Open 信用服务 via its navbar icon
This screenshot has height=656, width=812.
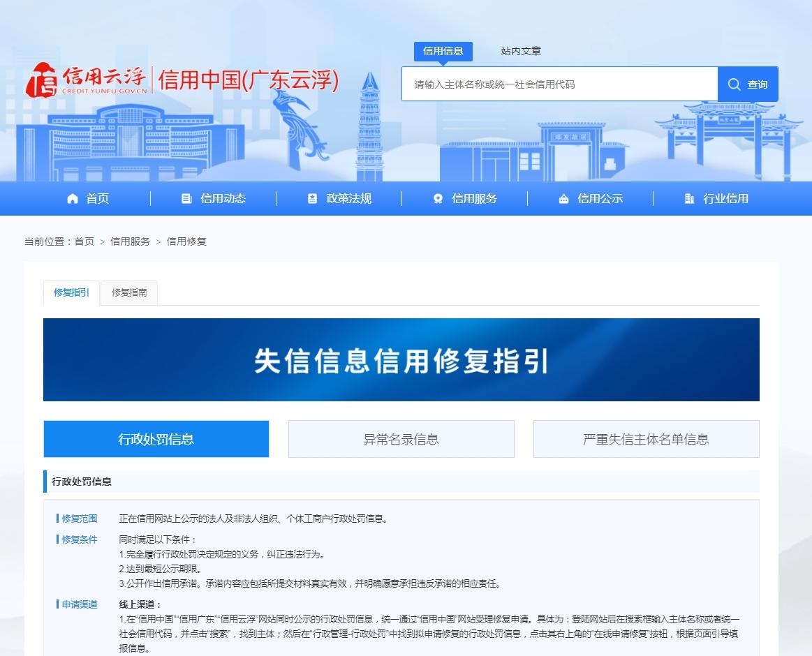438,198
